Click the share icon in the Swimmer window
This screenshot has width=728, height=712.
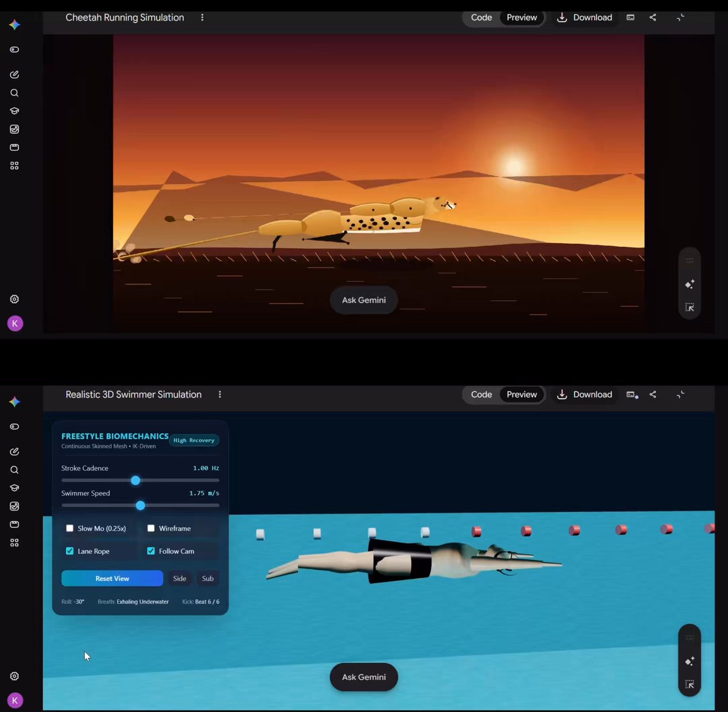(653, 395)
